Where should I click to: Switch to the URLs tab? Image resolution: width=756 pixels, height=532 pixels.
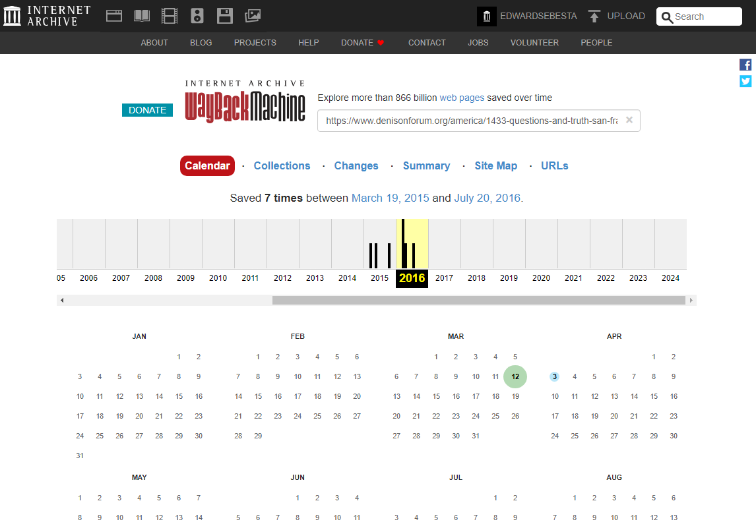click(x=554, y=165)
